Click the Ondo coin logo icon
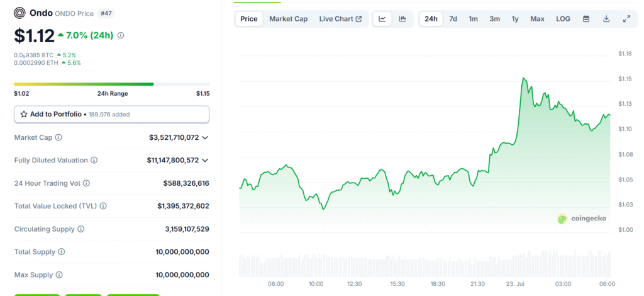 (20, 13)
